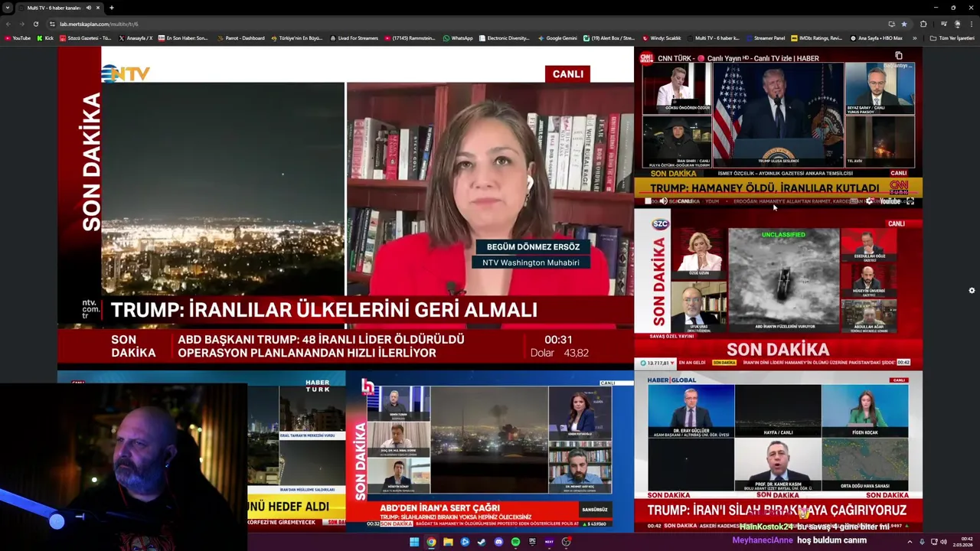Open the Windy: Sıcaklık bookmark

click(x=662, y=37)
